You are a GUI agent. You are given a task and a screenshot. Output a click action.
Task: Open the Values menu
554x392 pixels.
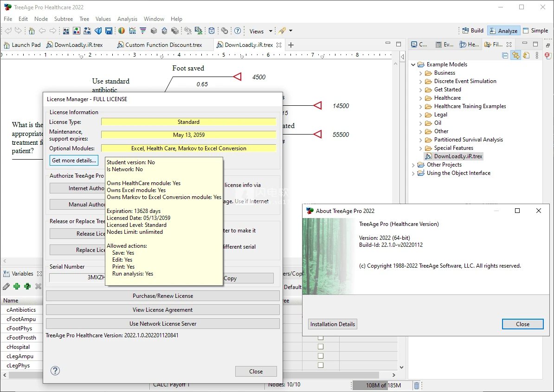(103, 19)
